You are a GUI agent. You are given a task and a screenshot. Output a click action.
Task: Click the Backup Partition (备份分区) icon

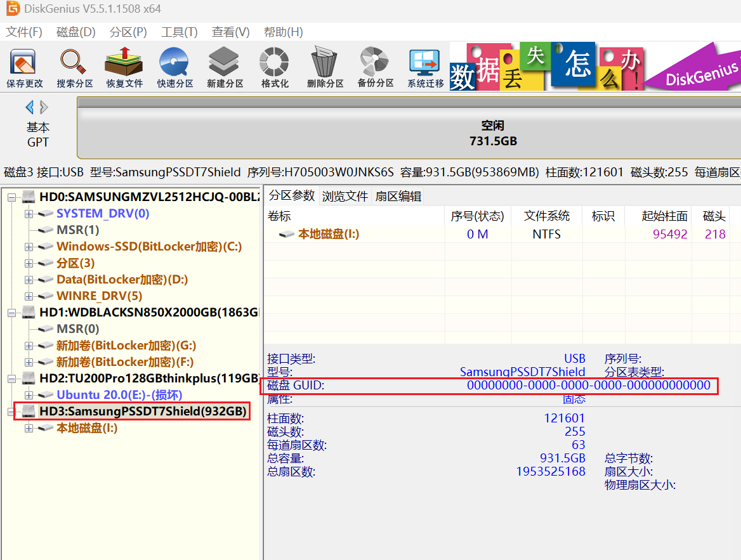pyautogui.click(x=375, y=68)
